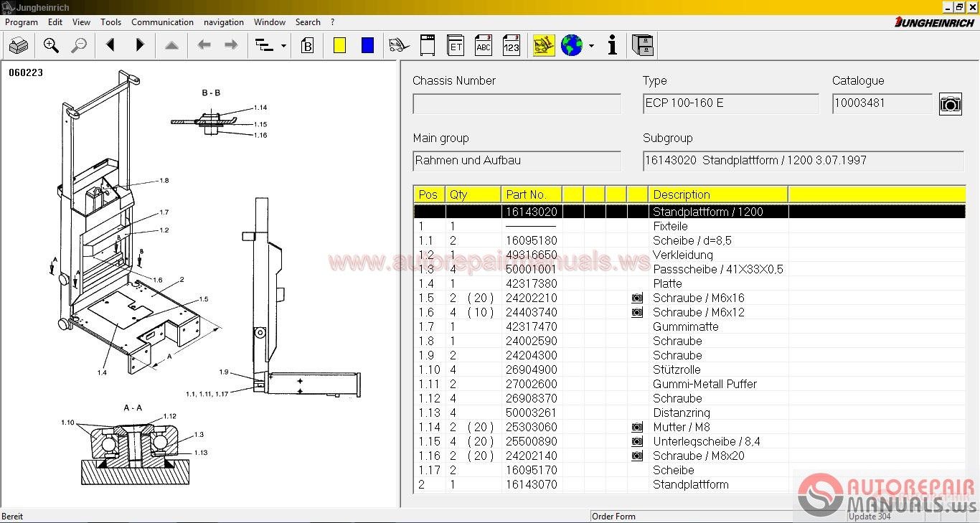This screenshot has width=980, height=523.
Task: Expand the tree view dropdown arrow
Action: tap(283, 46)
